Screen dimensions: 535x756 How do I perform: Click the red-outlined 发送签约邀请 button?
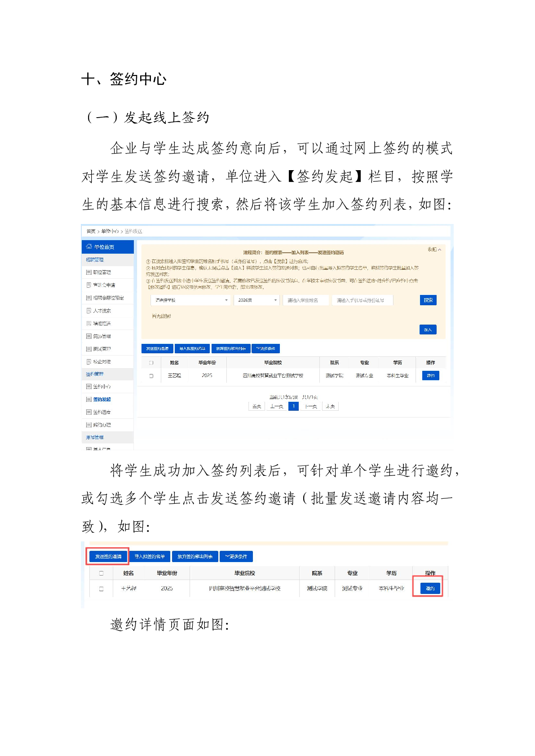108,556
